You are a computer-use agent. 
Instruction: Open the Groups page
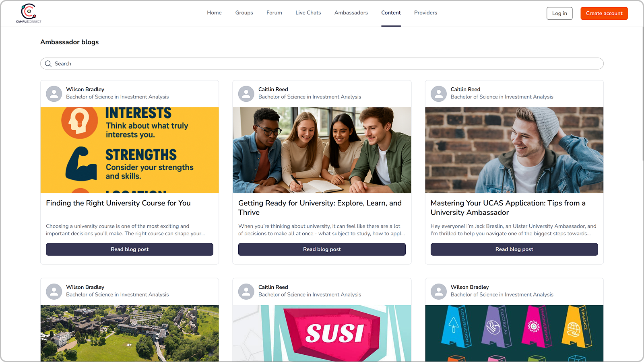[244, 13]
